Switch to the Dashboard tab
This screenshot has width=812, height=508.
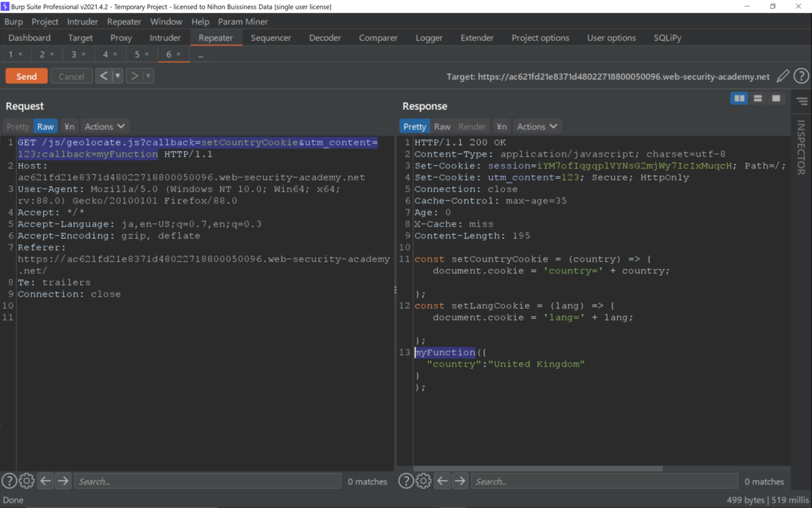click(30, 38)
